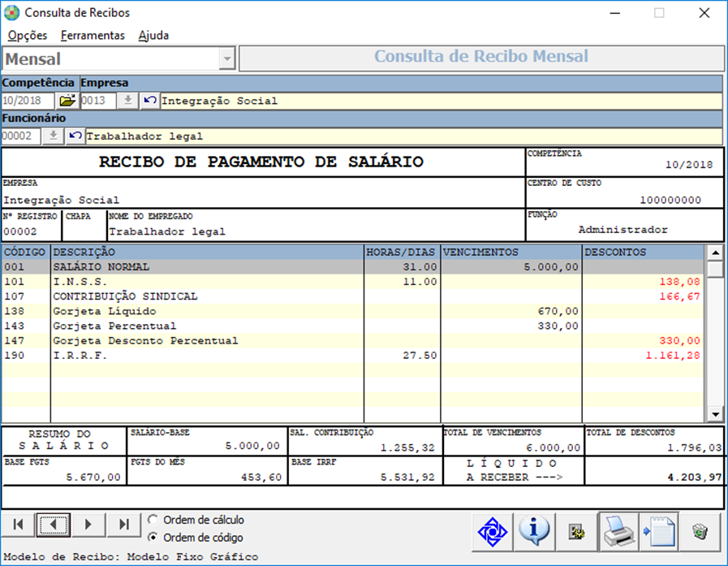Click the 670,00 Gorjeta Líquido value
This screenshot has height=566, width=728.
click(x=558, y=311)
